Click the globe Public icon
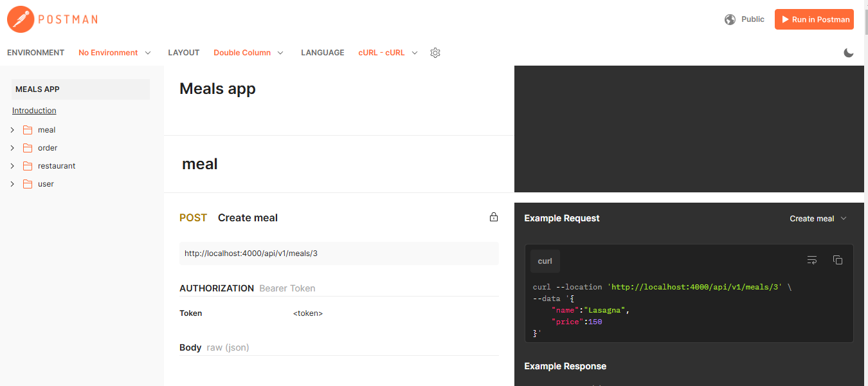 click(730, 19)
